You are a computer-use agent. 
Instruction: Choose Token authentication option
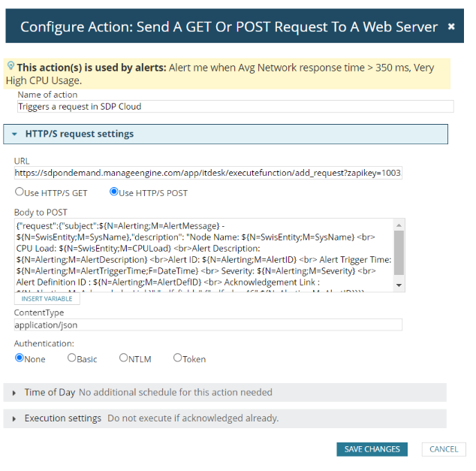pyautogui.click(x=178, y=358)
